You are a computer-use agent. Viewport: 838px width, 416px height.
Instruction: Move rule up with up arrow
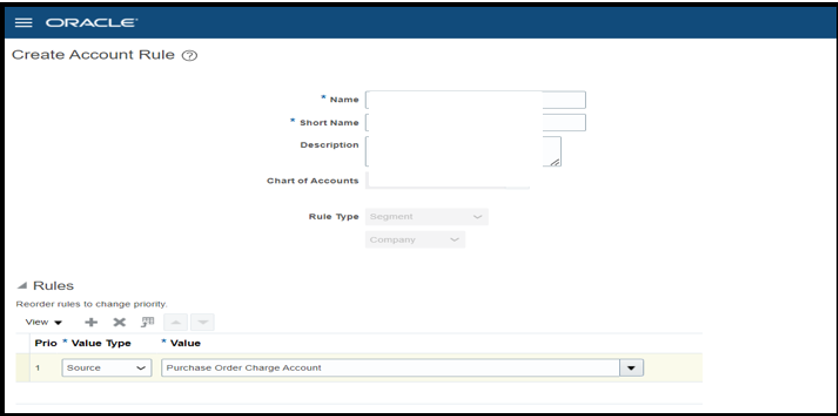pos(175,322)
